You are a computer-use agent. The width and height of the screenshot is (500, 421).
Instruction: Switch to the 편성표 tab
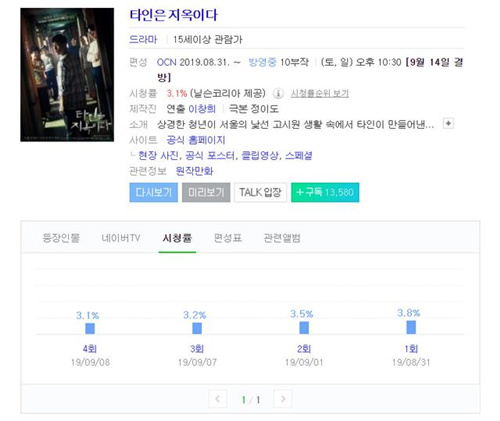[228, 238]
